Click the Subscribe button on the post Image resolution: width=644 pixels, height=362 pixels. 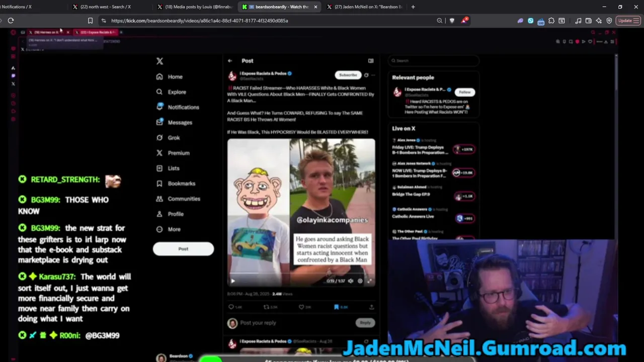pyautogui.click(x=348, y=75)
